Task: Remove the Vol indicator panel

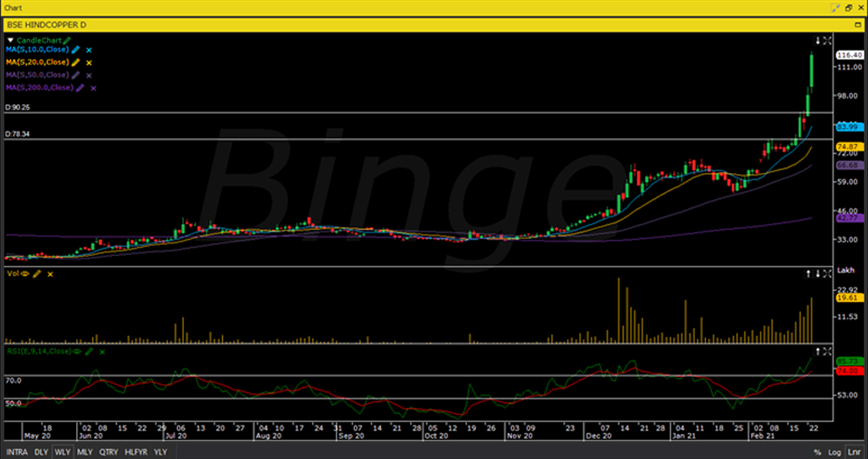Action: coord(50,274)
